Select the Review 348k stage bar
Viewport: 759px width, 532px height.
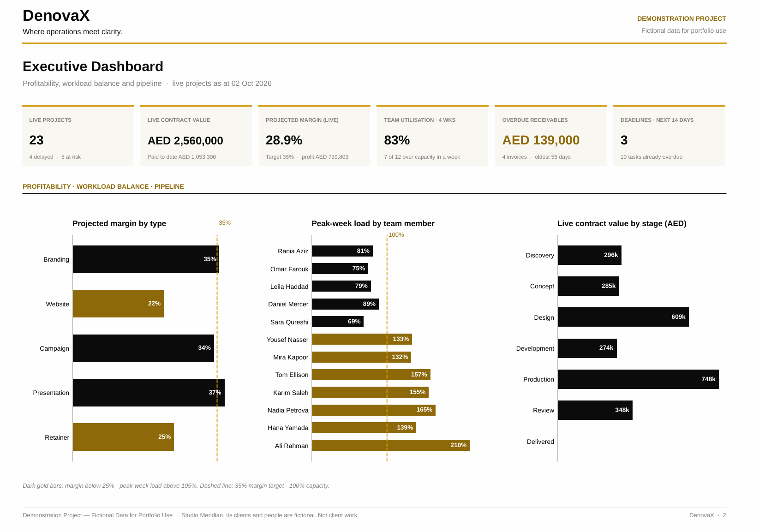tap(595, 410)
